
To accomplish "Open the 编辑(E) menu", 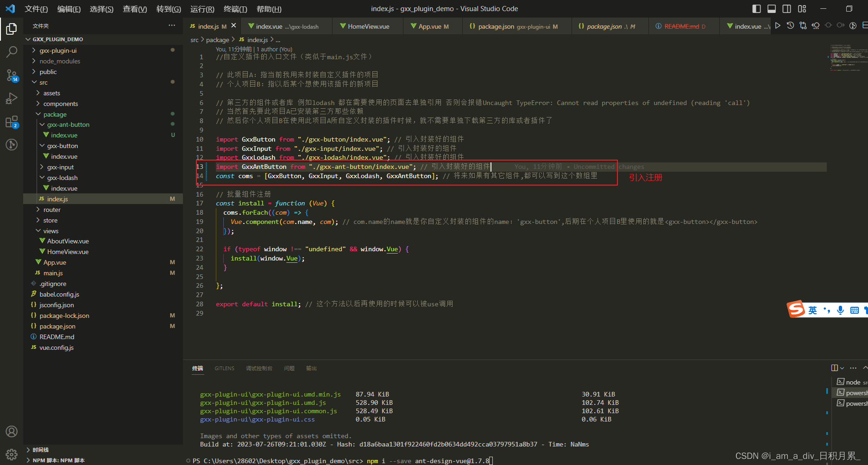I will [69, 9].
